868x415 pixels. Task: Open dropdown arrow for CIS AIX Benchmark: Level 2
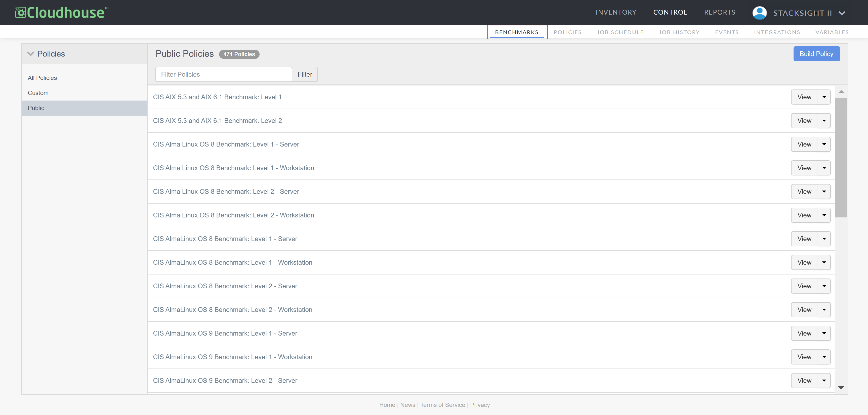(824, 121)
